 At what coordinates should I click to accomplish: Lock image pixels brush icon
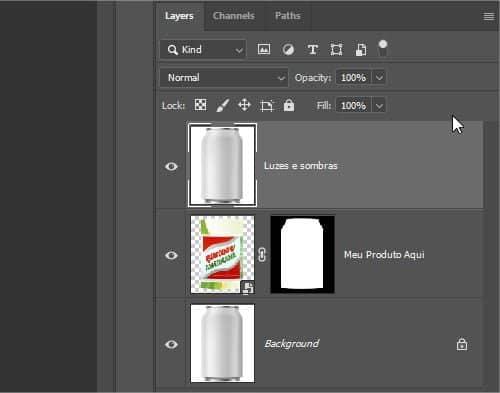222,105
